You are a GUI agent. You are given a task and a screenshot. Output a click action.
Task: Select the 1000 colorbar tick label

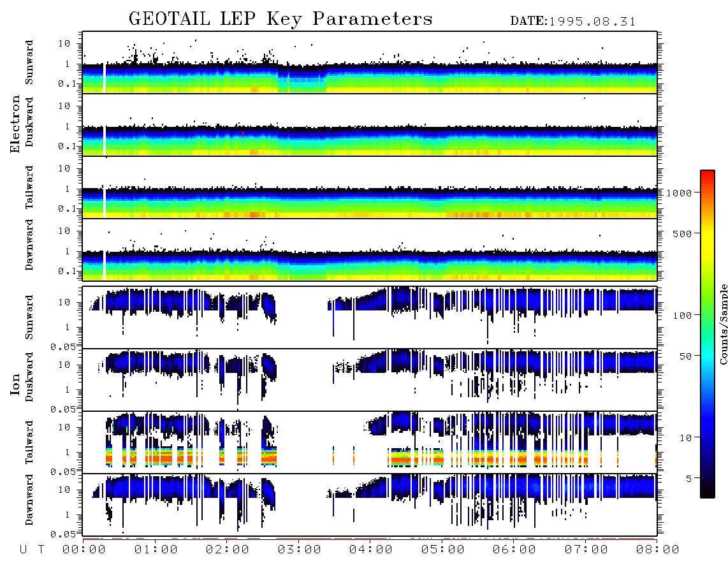679,193
